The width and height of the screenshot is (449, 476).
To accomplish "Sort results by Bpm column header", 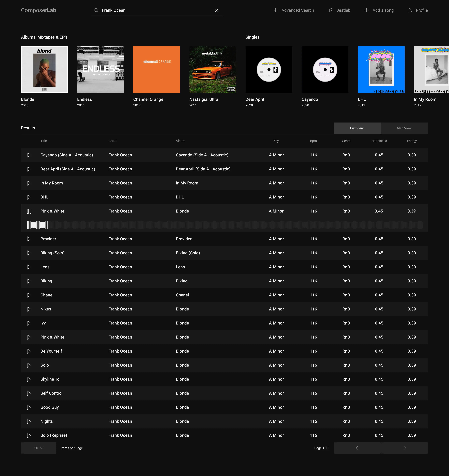I will coord(313,141).
